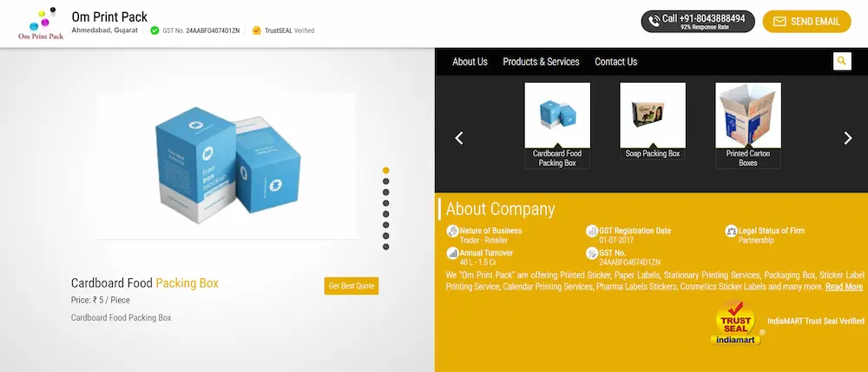The height and width of the screenshot is (372, 868).
Task: Click the TrustSEAL verified badge icon
Action: coord(256,30)
